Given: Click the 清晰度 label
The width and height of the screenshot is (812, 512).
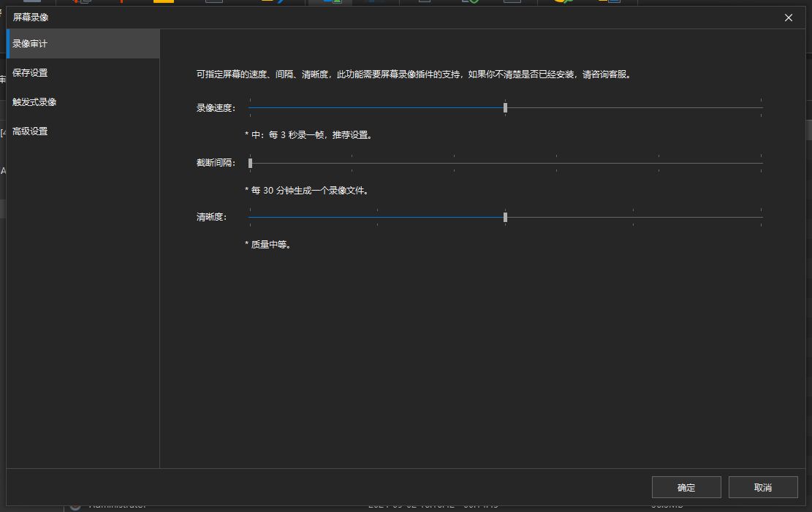Looking at the screenshot, I should [x=212, y=218].
